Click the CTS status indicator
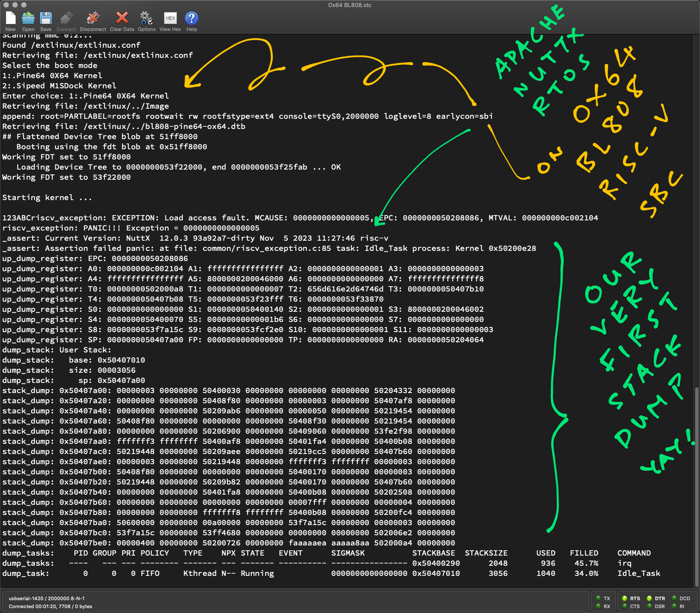Viewport: 700px width, 613px height. point(624,606)
